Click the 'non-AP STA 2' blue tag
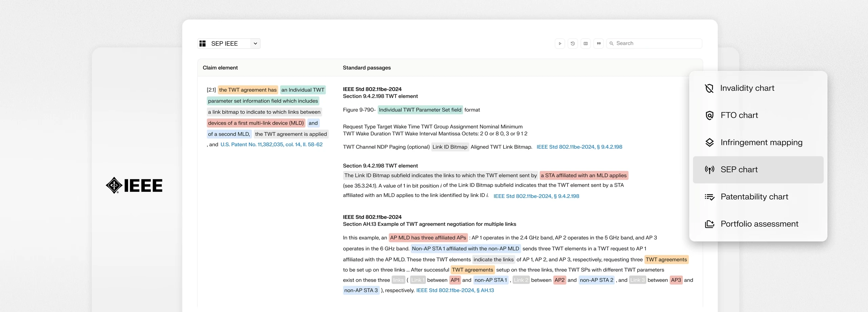Screen dimensions: 868x312 click(x=596, y=280)
